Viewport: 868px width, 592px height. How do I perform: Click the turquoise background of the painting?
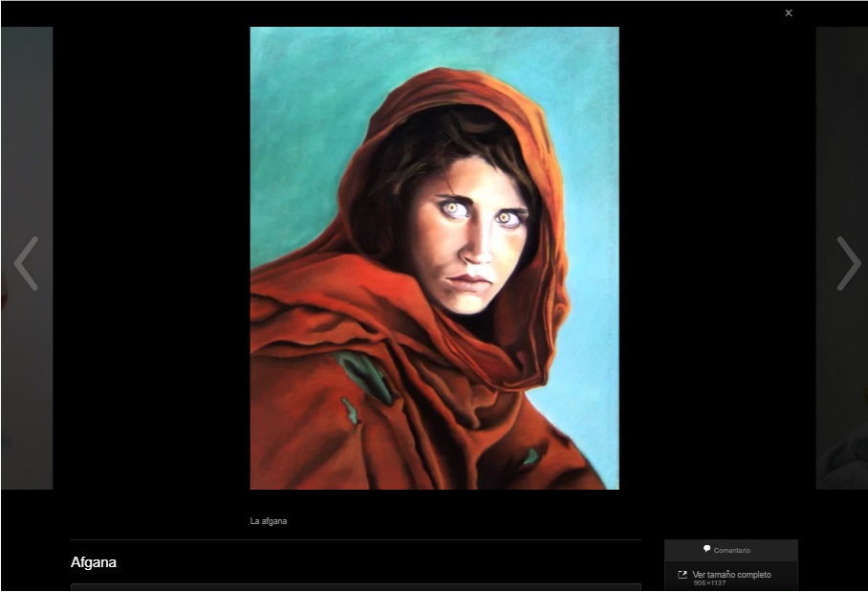pos(296,115)
